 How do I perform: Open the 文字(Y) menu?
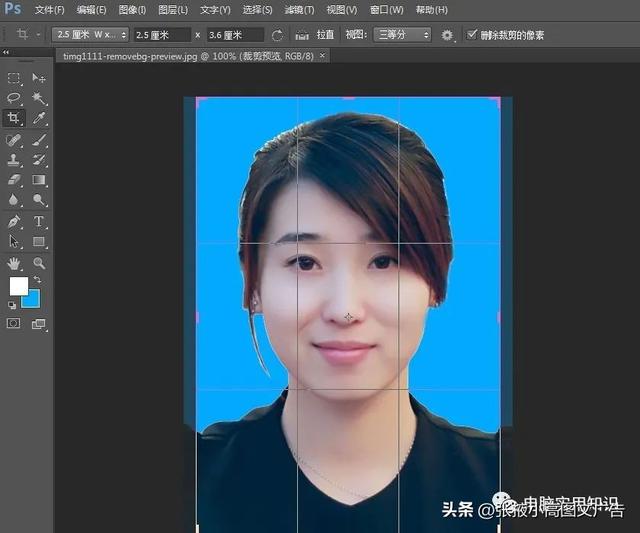click(215, 10)
